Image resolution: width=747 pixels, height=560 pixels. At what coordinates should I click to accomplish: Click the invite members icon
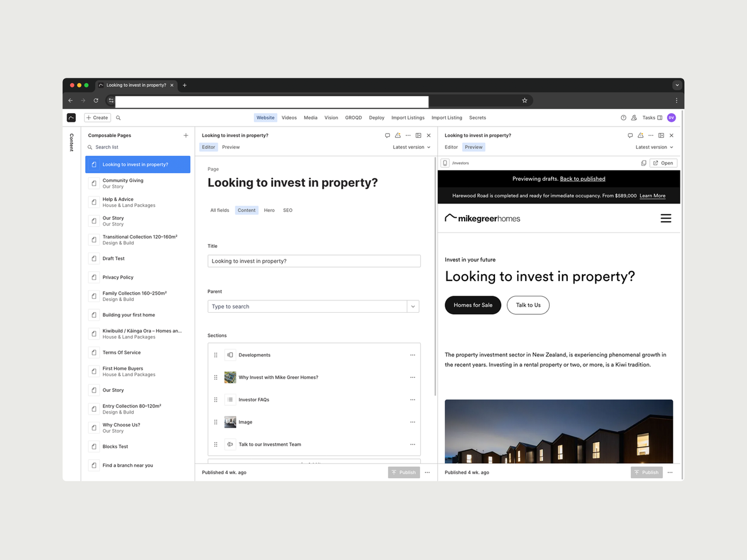[x=634, y=117]
